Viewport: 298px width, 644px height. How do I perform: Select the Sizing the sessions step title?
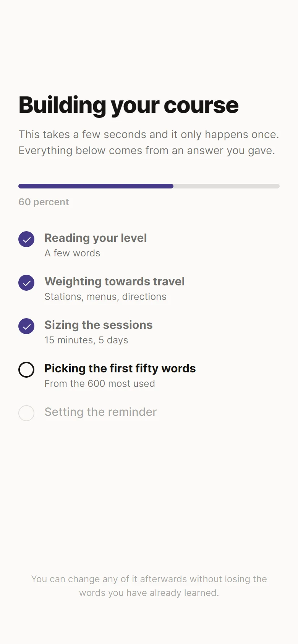(99, 325)
